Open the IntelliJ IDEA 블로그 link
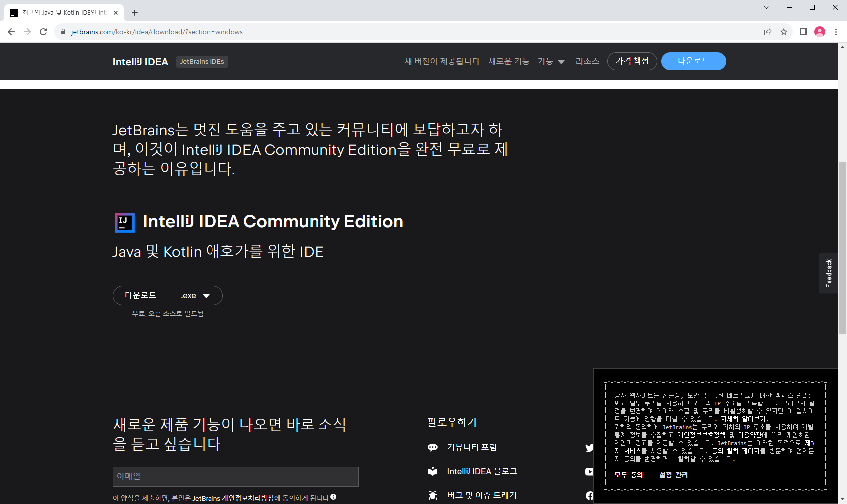Image resolution: width=847 pixels, height=504 pixels. [x=482, y=471]
